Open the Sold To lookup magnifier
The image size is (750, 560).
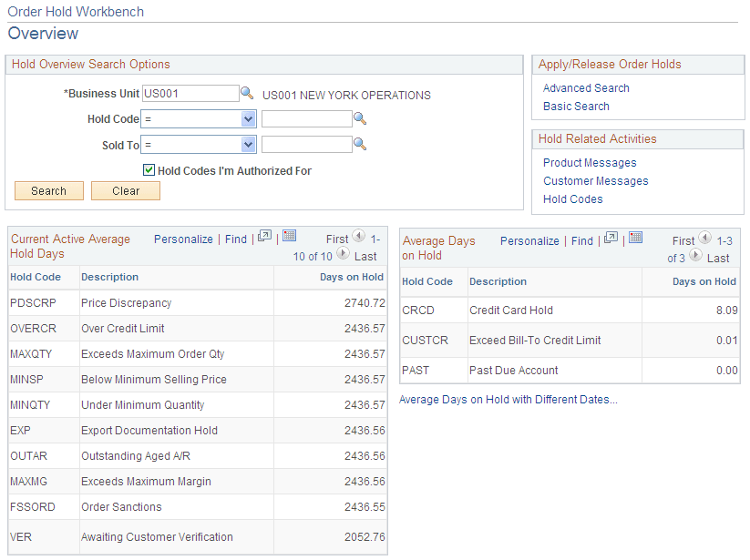coord(359,145)
